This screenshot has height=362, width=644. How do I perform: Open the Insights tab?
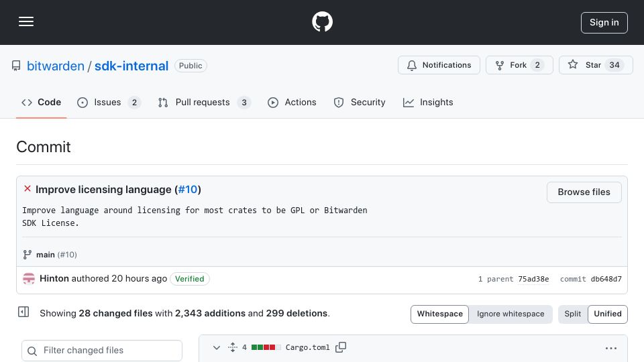[428, 102]
